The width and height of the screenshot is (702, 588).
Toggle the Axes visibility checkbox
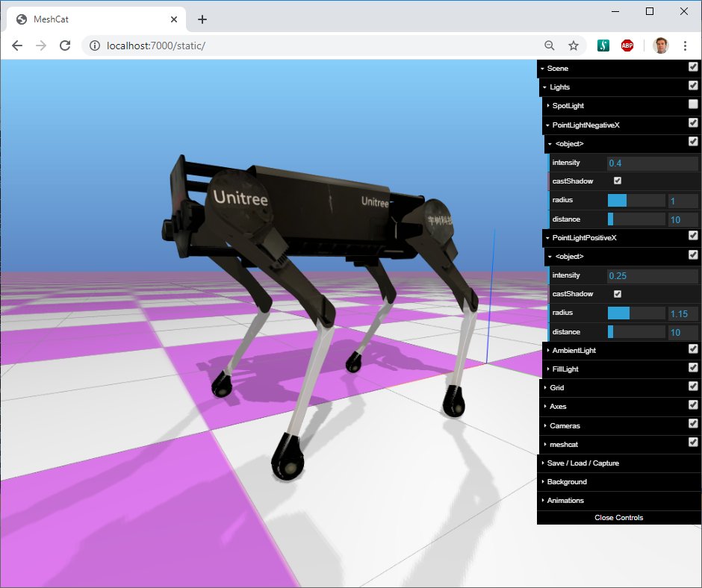(693, 405)
